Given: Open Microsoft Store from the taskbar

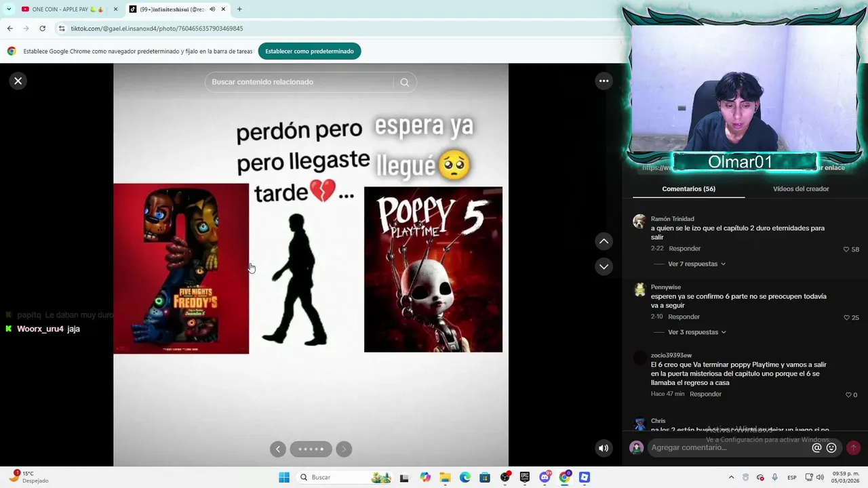Looking at the screenshot, I should click(x=485, y=477).
